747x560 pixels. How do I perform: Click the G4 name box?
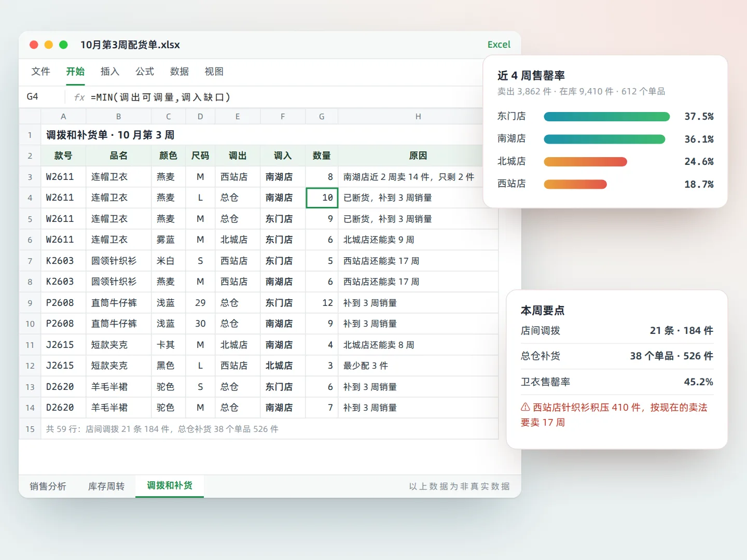click(x=41, y=97)
